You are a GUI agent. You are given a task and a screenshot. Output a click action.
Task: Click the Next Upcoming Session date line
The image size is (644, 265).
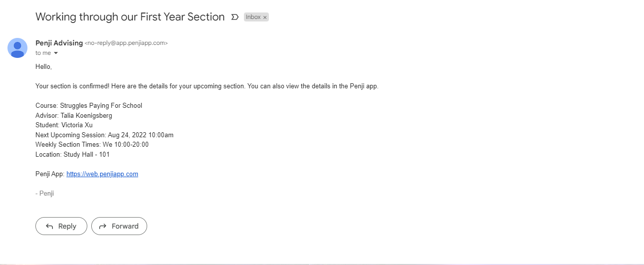coord(104,135)
